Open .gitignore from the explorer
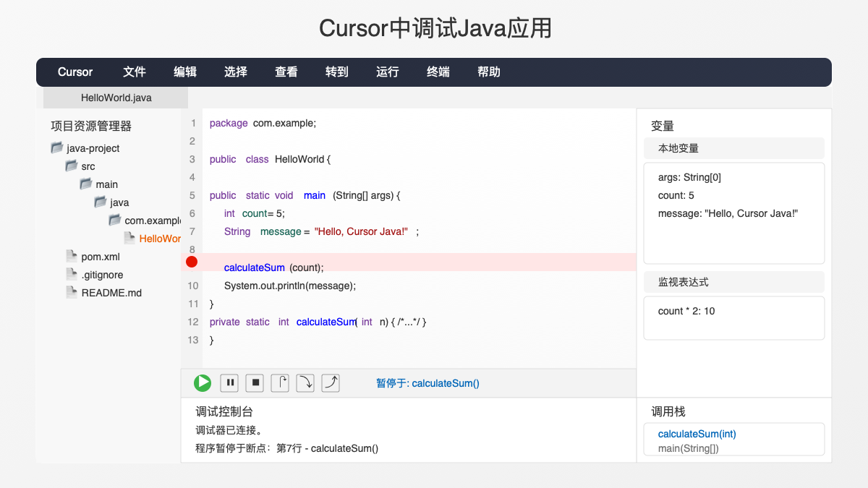 pos(103,275)
